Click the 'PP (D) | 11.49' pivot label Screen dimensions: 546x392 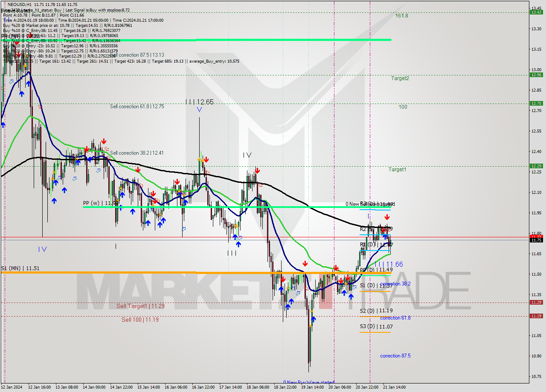(x=376, y=270)
